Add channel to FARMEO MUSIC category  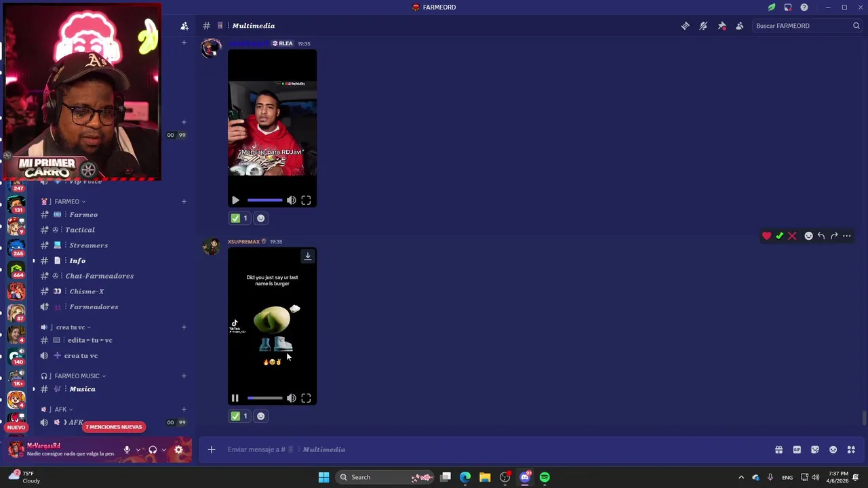pyautogui.click(x=184, y=375)
